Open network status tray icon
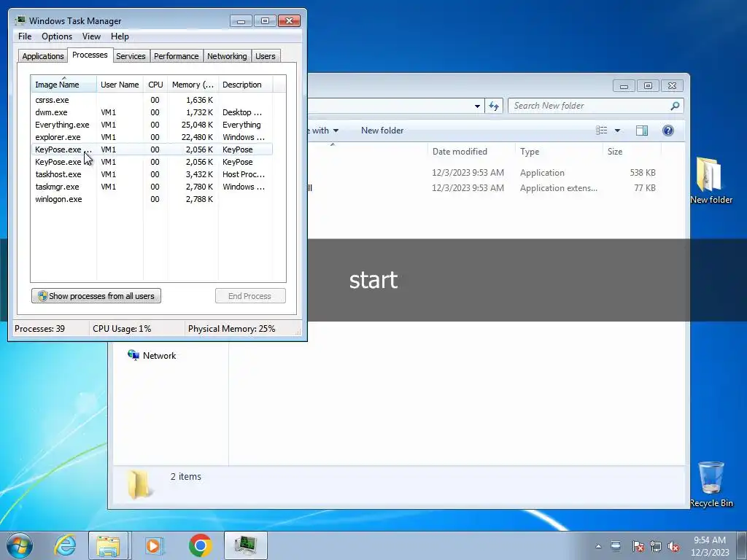Screen dimensions: 747x560 coord(656,546)
